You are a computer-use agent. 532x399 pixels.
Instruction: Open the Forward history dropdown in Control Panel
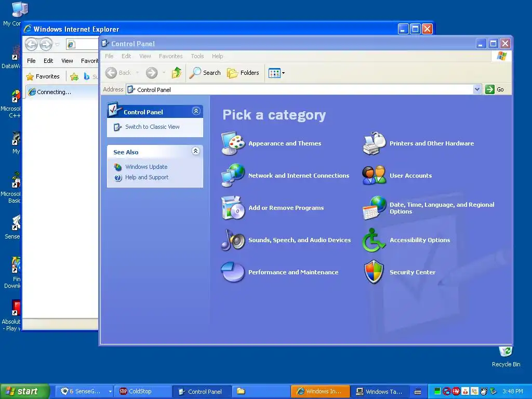164,73
